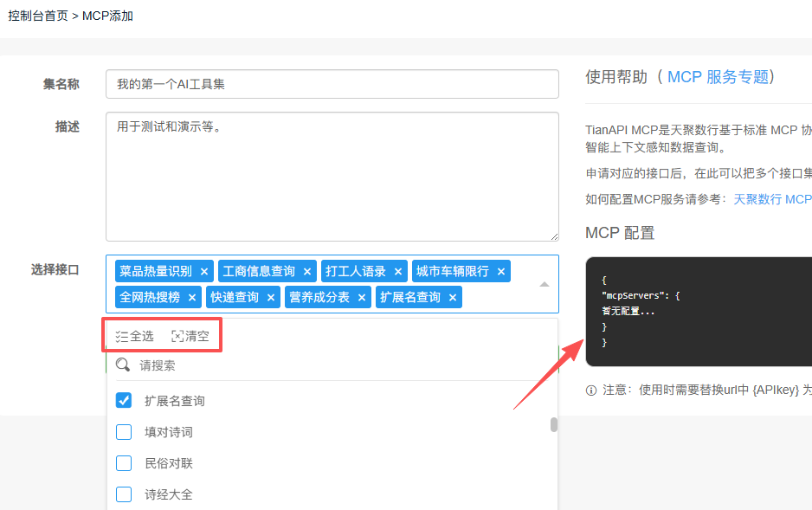This screenshot has width=812, height=510.
Task: Remove the 打工人语录 tag
Action: pos(397,270)
